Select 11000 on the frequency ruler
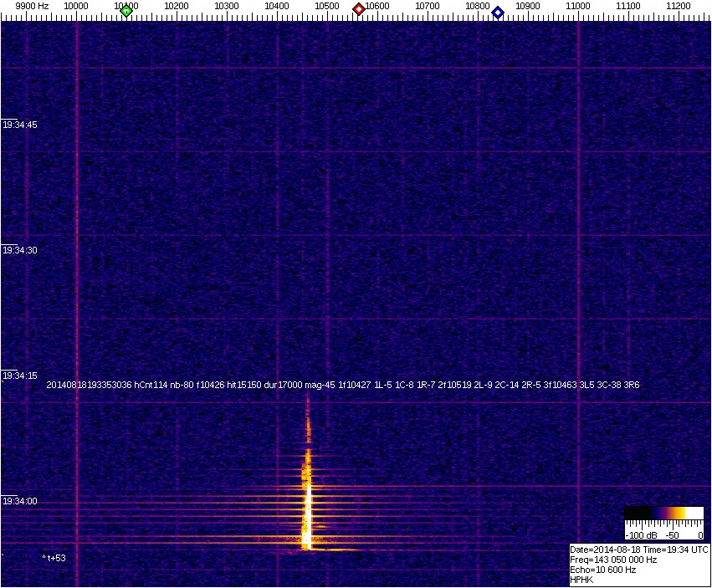This screenshot has height=588, width=712. pyautogui.click(x=578, y=6)
